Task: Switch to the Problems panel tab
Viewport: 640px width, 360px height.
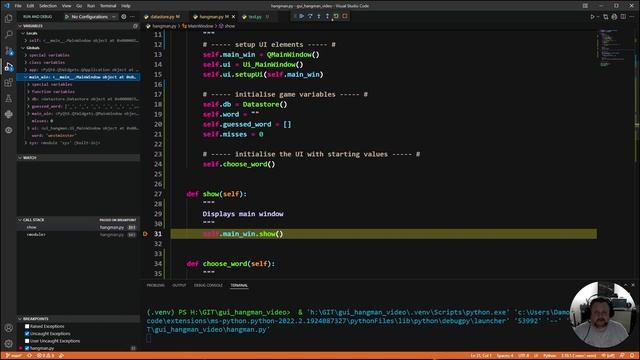Action: (156, 285)
